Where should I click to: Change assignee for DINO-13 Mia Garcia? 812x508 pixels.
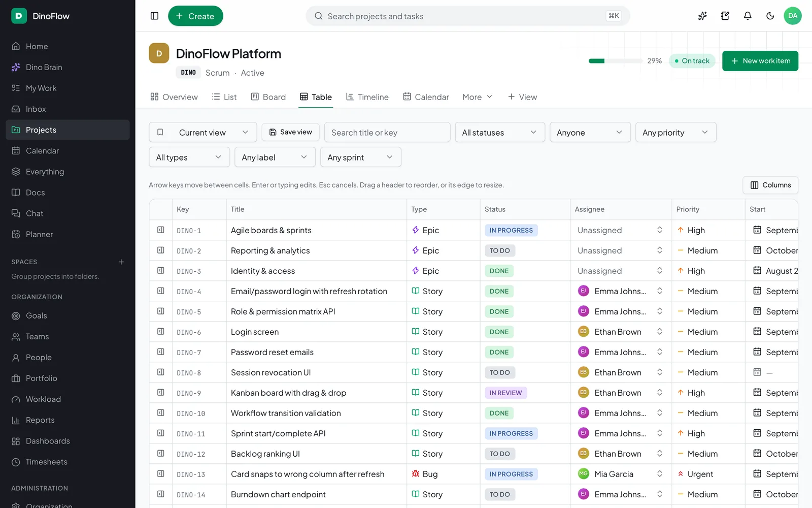point(621,474)
